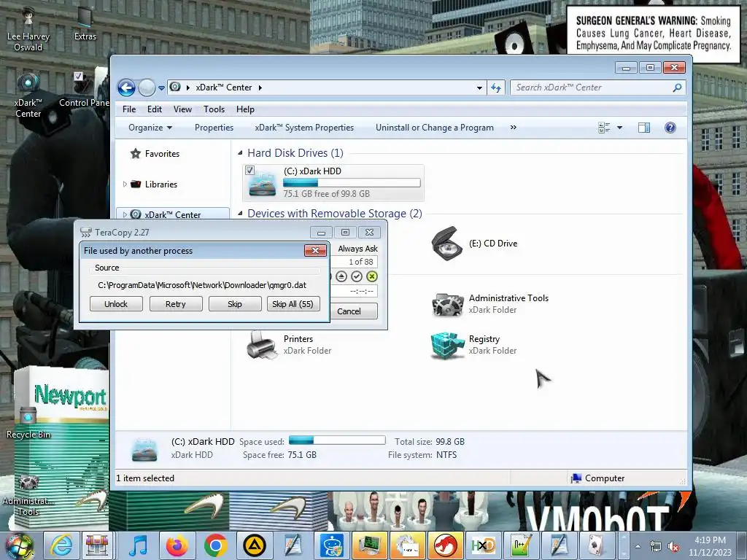The image size is (747, 560).
Task: Click Properties in the command bar
Action: pyautogui.click(x=214, y=128)
